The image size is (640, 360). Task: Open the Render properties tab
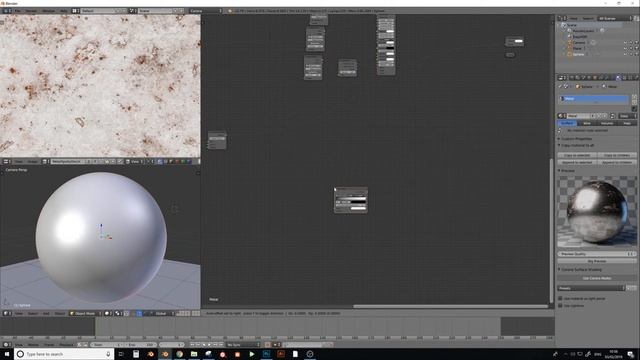click(x=572, y=78)
